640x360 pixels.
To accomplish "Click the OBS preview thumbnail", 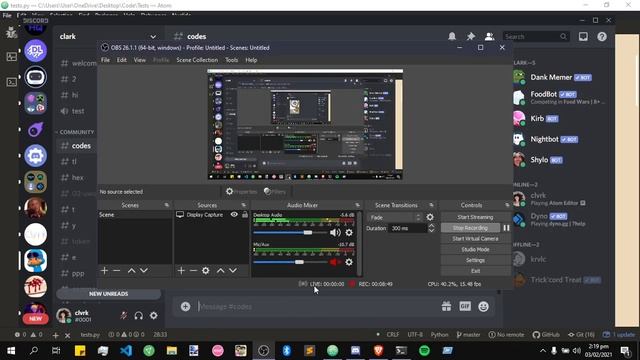I will click(305, 124).
